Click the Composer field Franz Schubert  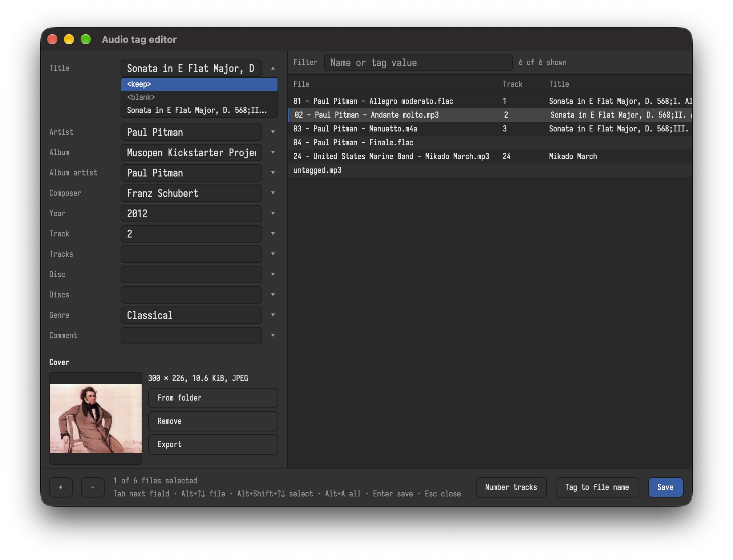191,193
